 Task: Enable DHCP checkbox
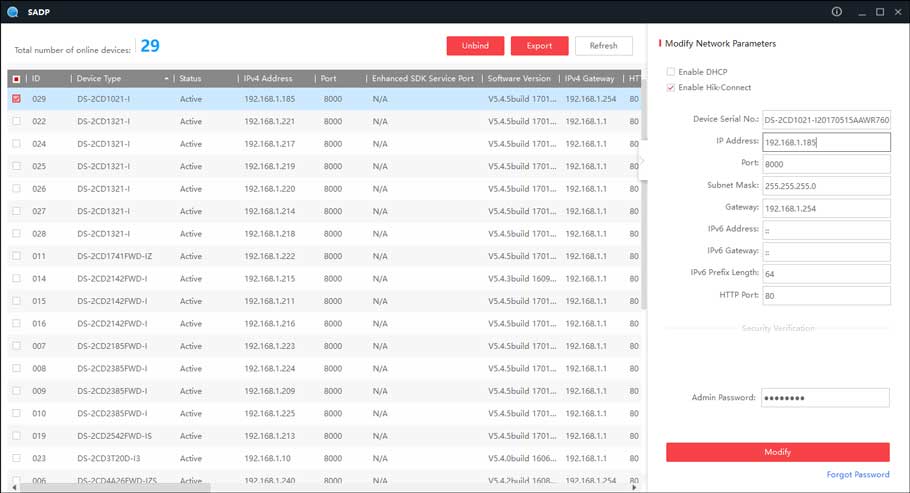[x=671, y=72]
